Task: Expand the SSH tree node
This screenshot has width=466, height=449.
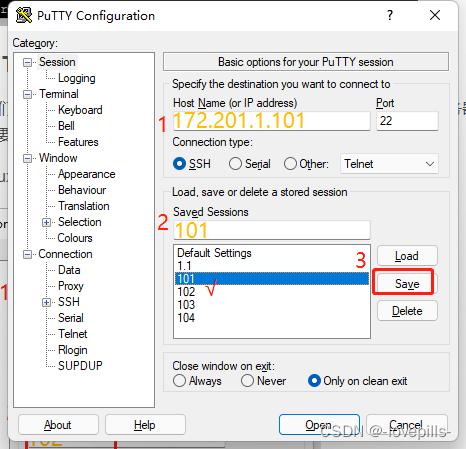Action: pyautogui.click(x=46, y=302)
